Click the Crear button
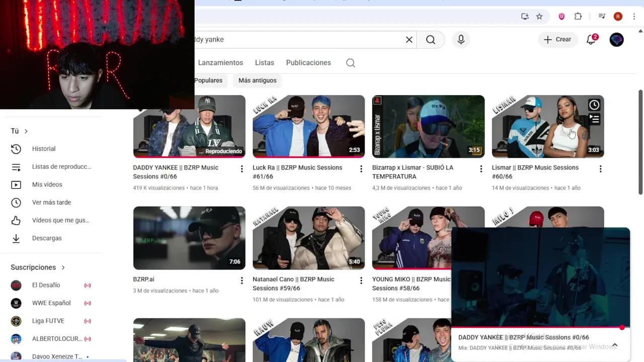The width and height of the screenshot is (644, 362). click(x=557, y=40)
